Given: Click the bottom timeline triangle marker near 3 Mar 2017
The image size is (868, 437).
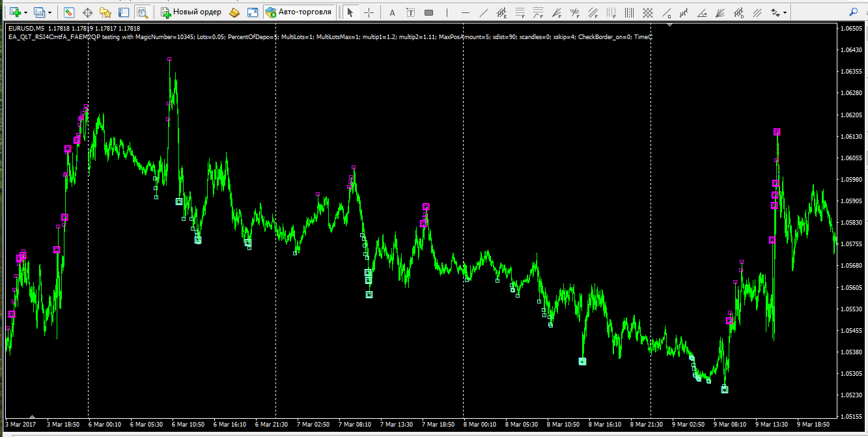Looking at the screenshot, I should click(x=32, y=416).
